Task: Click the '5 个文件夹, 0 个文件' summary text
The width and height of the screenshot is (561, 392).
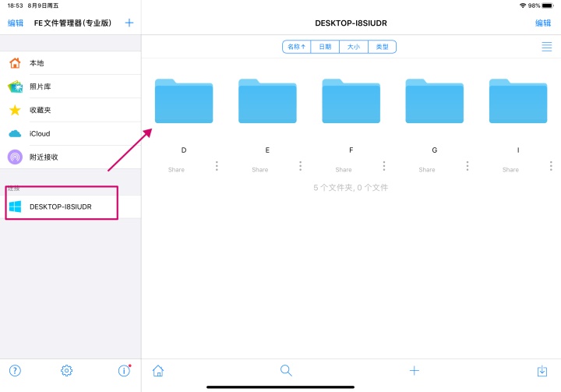Action: pyautogui.click(x=351, y=188)
